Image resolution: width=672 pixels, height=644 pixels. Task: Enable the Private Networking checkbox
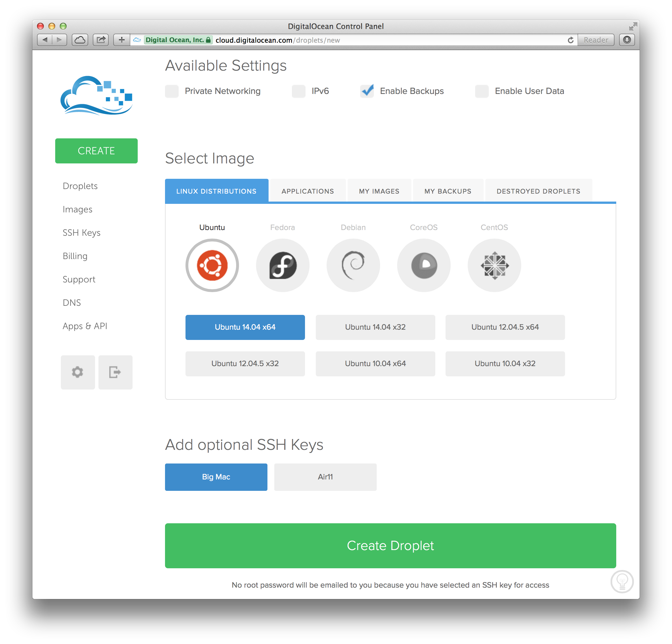[172, 91]
